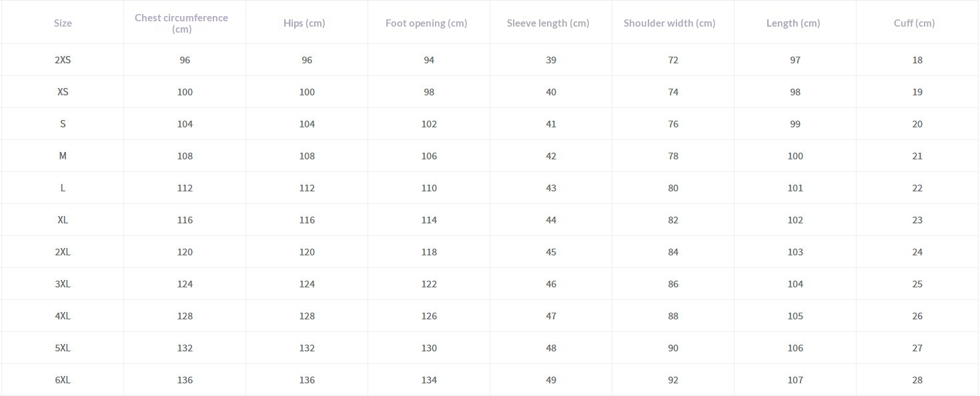Select foot opening value 126

(x=429, y=316)
